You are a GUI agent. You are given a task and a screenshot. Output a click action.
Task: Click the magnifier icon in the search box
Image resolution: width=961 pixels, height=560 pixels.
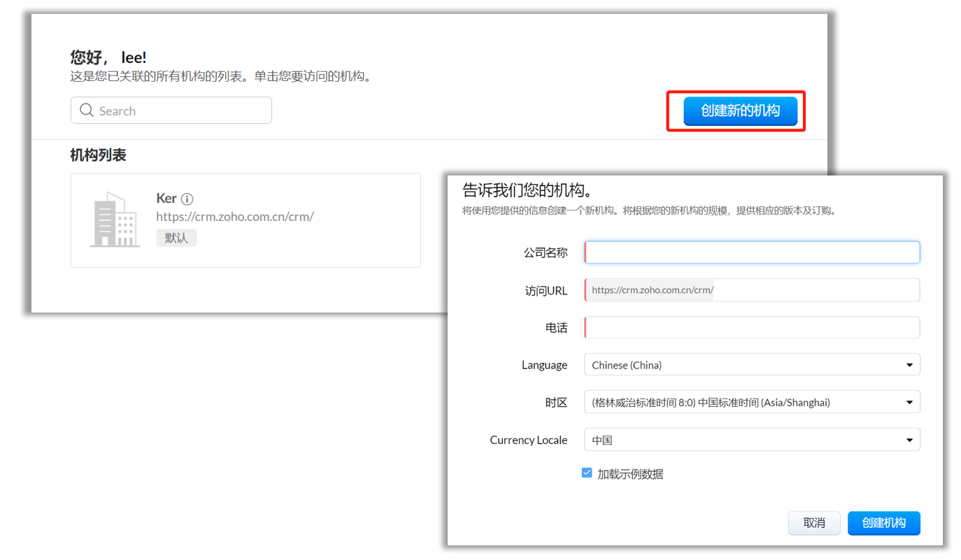[x=87, y=110]
